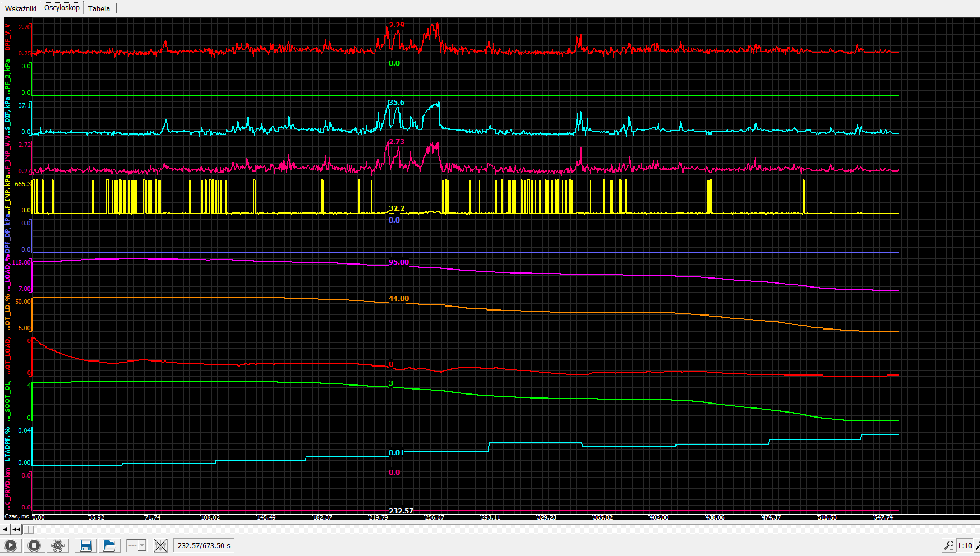Click the red cursor value 2.29

(397, 25)
